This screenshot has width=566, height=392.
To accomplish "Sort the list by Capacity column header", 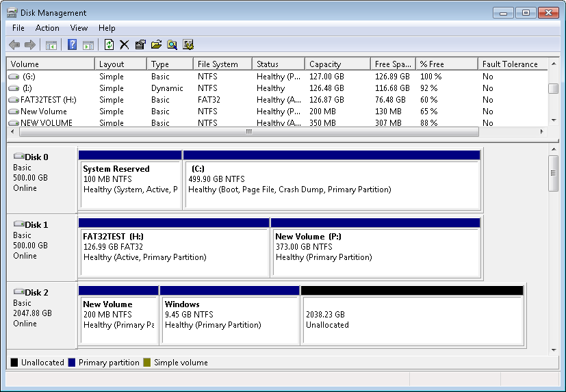I will pos(324,64).
